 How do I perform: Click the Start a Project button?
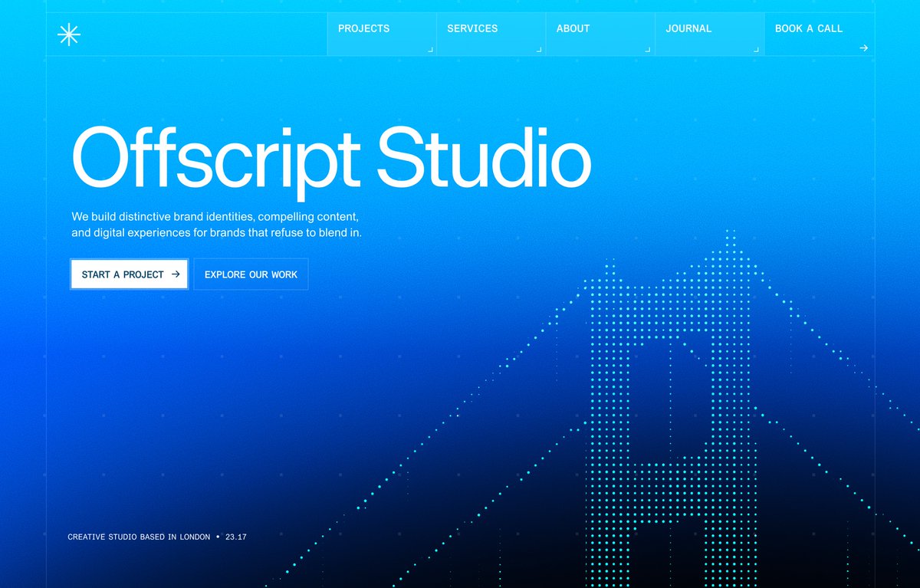130,274
